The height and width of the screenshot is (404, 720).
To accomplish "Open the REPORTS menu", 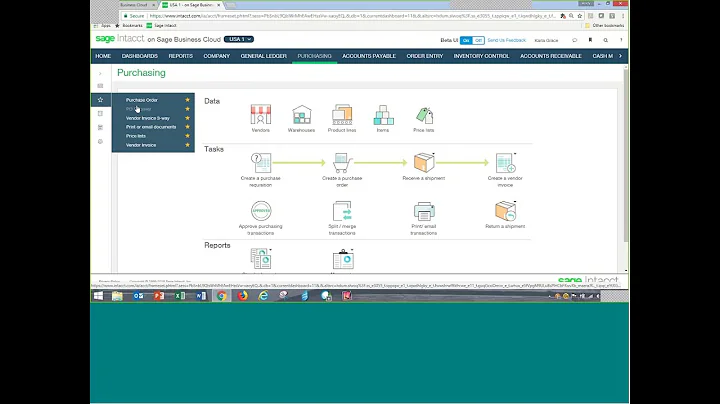I will (180, 56).
